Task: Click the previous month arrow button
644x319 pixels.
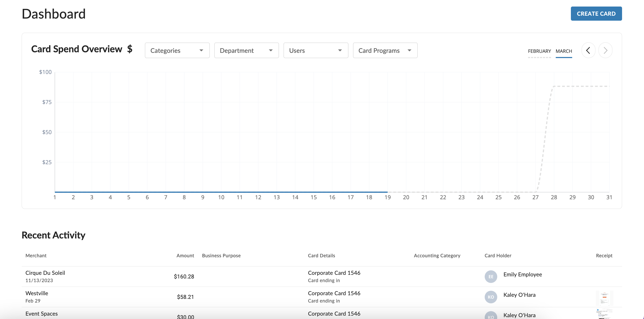Action: point(588,50)
